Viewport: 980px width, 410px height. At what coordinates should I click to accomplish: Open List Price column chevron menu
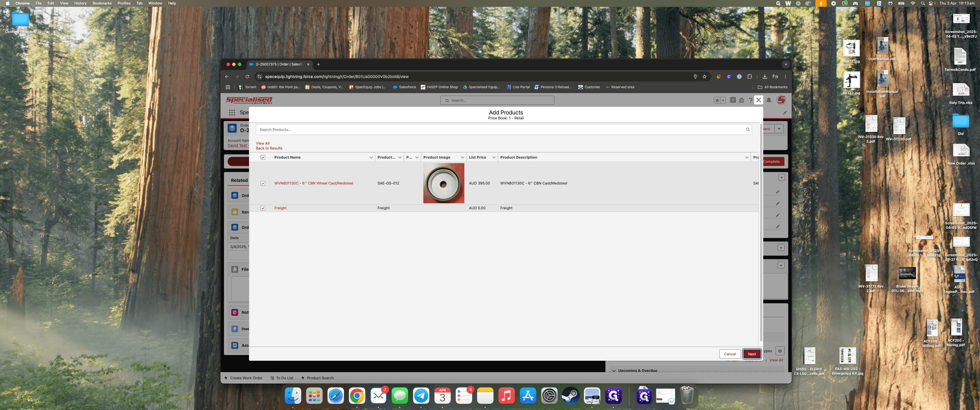click(x=494, y=157)
